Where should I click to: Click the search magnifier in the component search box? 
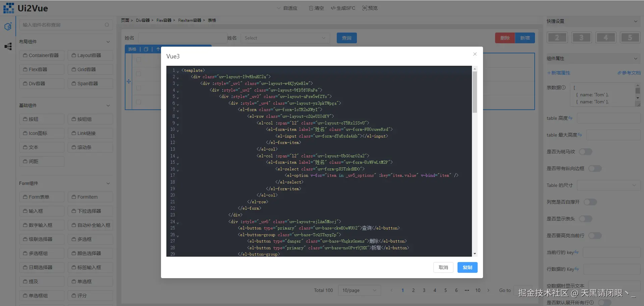click(x=107, y=24)
